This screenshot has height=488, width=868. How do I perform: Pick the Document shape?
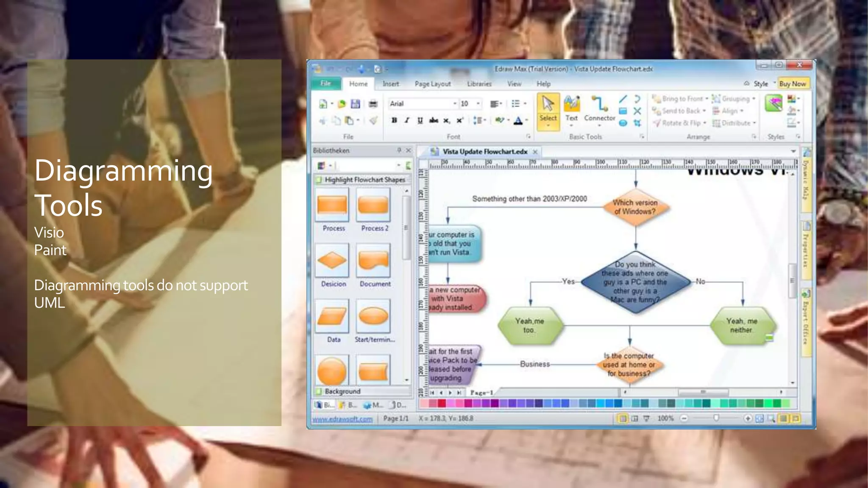point(373,261)
